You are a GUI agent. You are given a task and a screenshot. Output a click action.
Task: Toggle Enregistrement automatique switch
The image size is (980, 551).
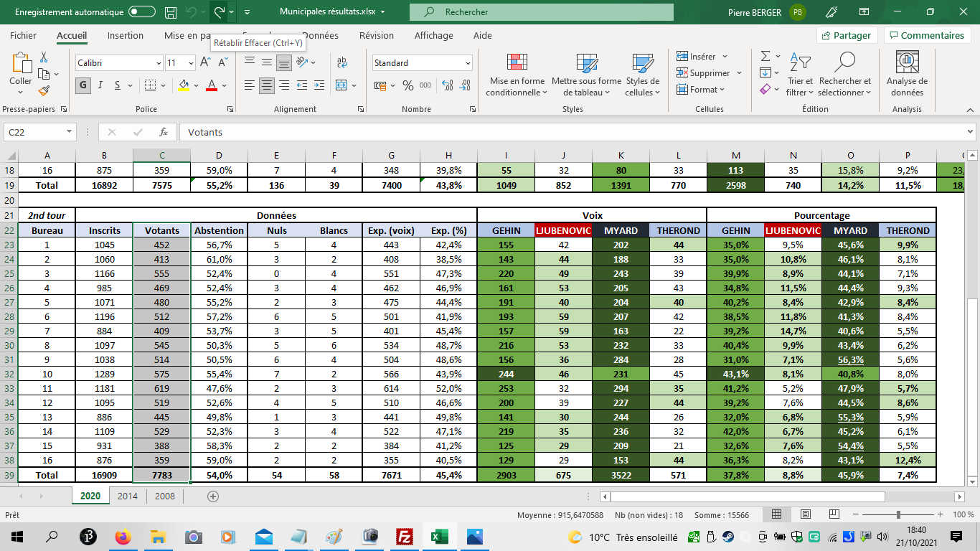pyautogui.click(x=142, y=12)
